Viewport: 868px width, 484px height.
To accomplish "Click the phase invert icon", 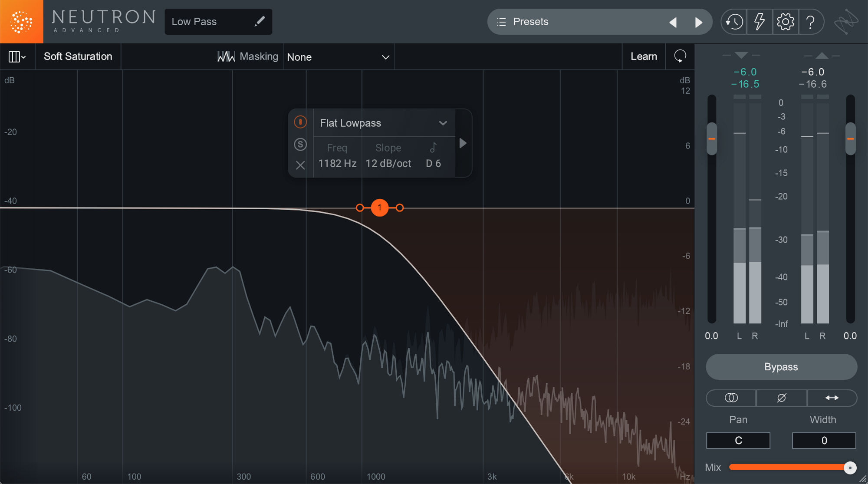I will click(781, 398).
